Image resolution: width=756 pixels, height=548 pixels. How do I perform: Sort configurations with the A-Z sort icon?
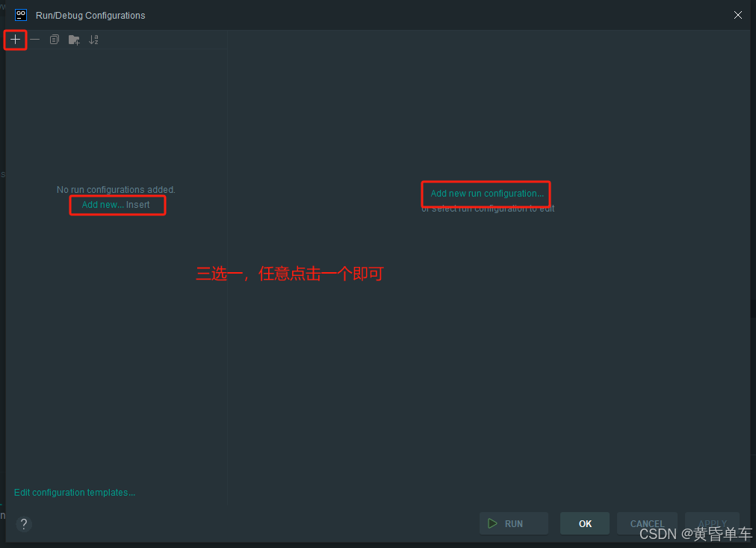(93, 39)
